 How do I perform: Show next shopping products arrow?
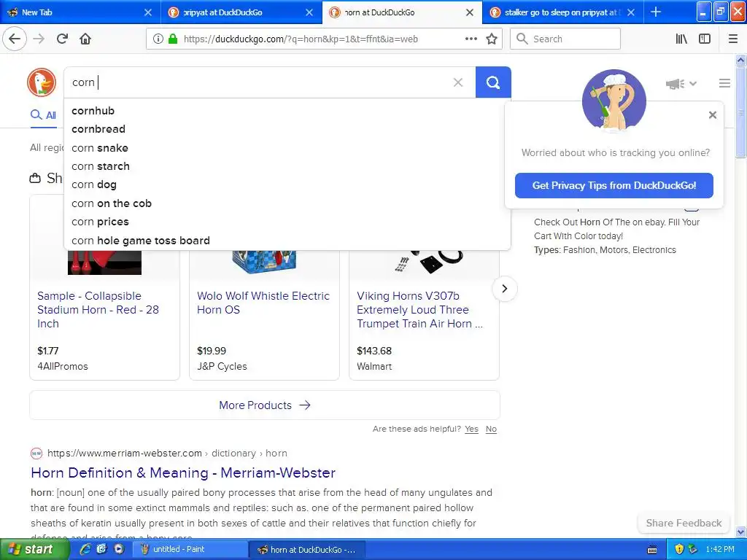pos(505,289)
